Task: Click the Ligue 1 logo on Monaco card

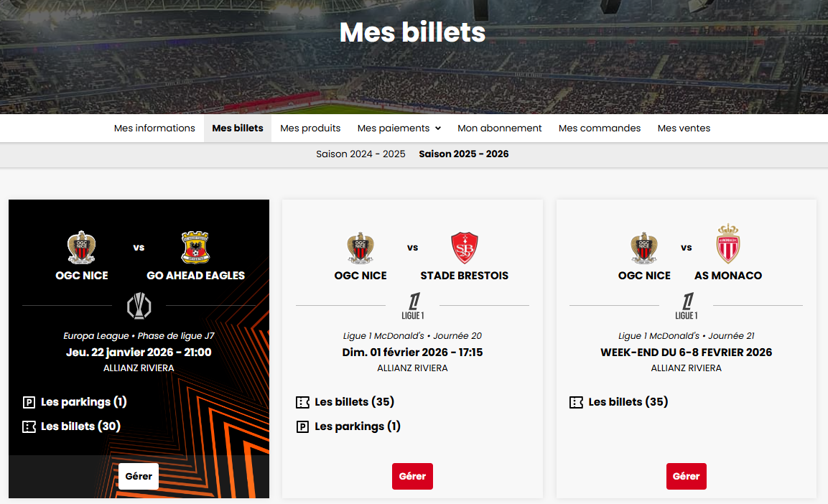Action: pyautogui.click(x=686, y=306)
